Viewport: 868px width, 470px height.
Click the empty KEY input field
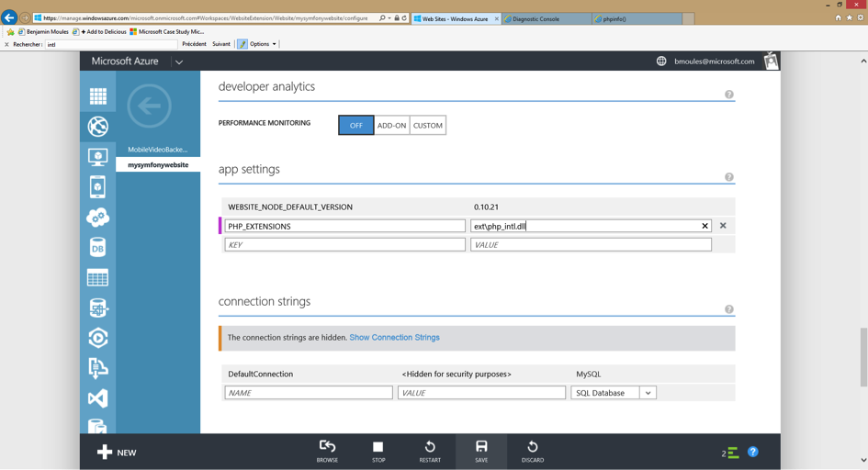click(x=344, y=244)
